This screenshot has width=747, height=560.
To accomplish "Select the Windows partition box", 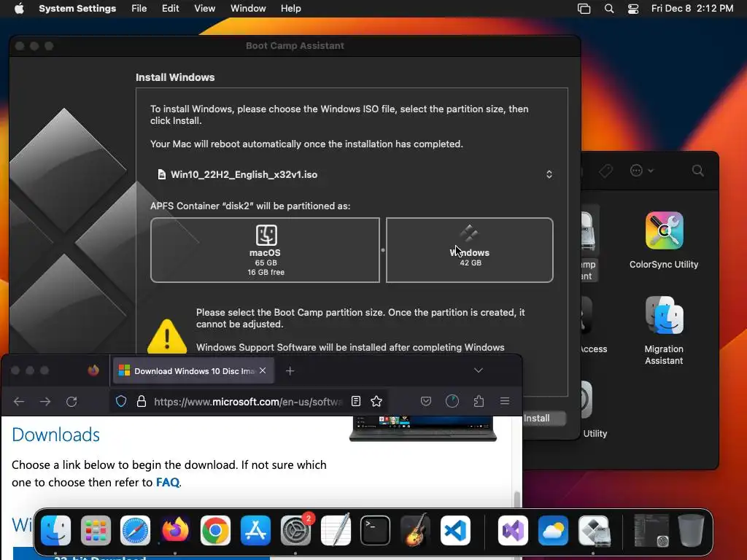I will [x=469, y=250].
